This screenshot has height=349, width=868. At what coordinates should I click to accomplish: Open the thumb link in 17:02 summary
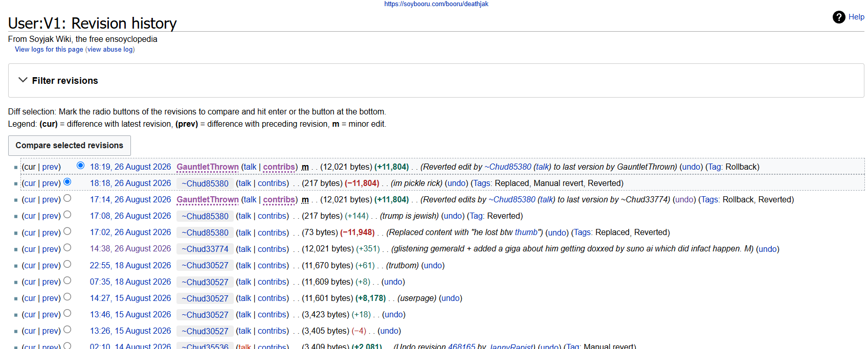(526, 232)
